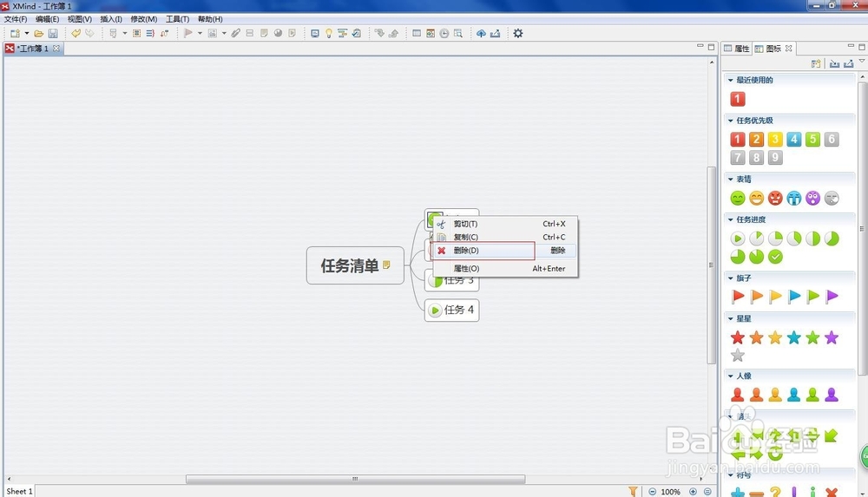Select the red star marker
Viewport: 868px width, 497px height.
click(x=737, y=337)
